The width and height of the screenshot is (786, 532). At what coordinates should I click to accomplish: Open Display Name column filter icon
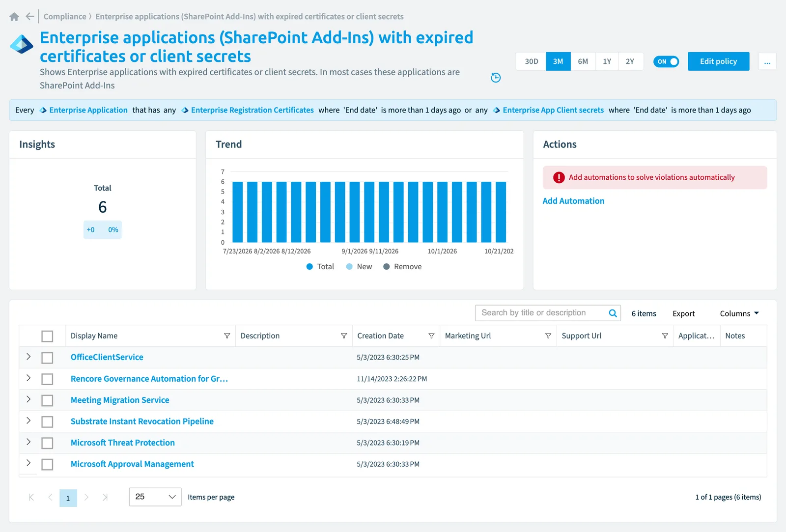[227, 336]
